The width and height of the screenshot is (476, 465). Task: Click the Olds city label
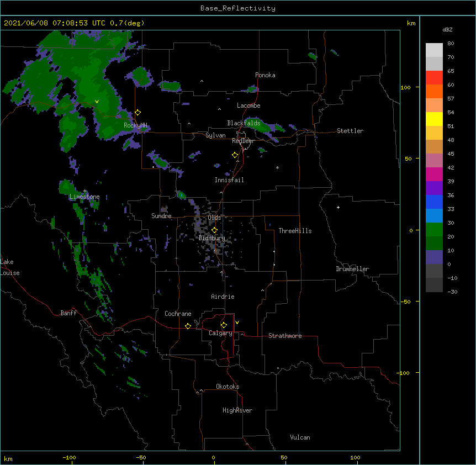click(214, 218)
